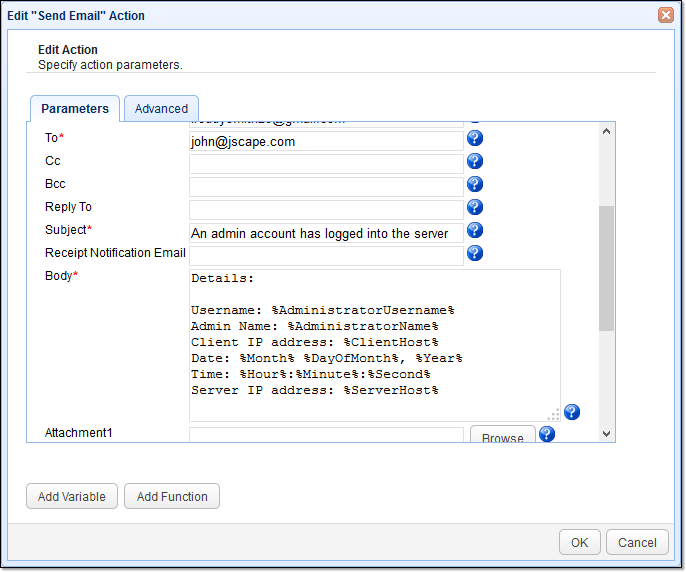Screen dimensions: 686x572
Task: Click into the Cc input field
Action: [x=326, y=163]
